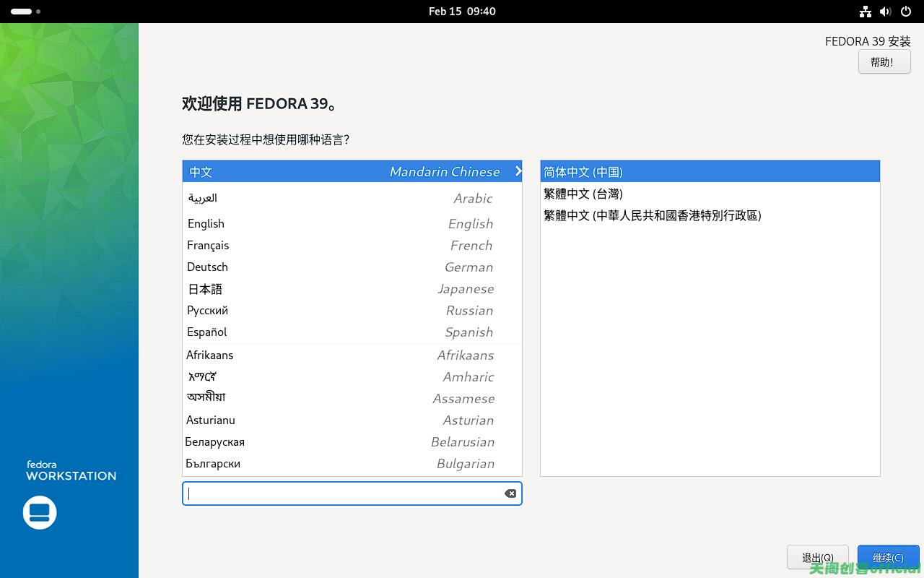924x578 pixels.
Task: Expand the Mandarin Chinese row chevron arrow
Action: pos(518,171)
